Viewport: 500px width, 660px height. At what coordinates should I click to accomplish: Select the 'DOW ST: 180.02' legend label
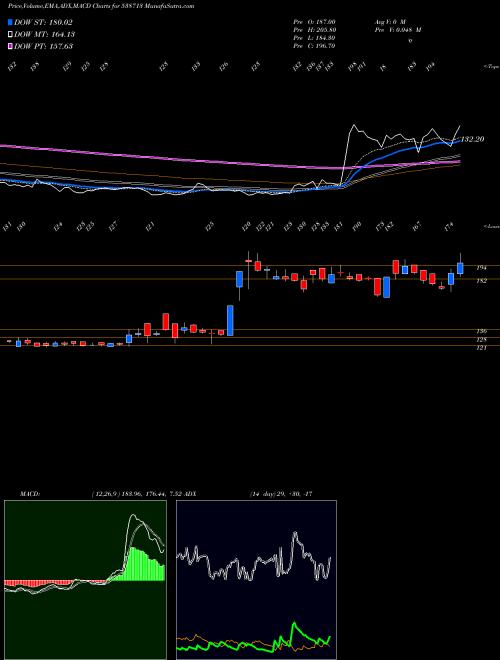[43, 22]
